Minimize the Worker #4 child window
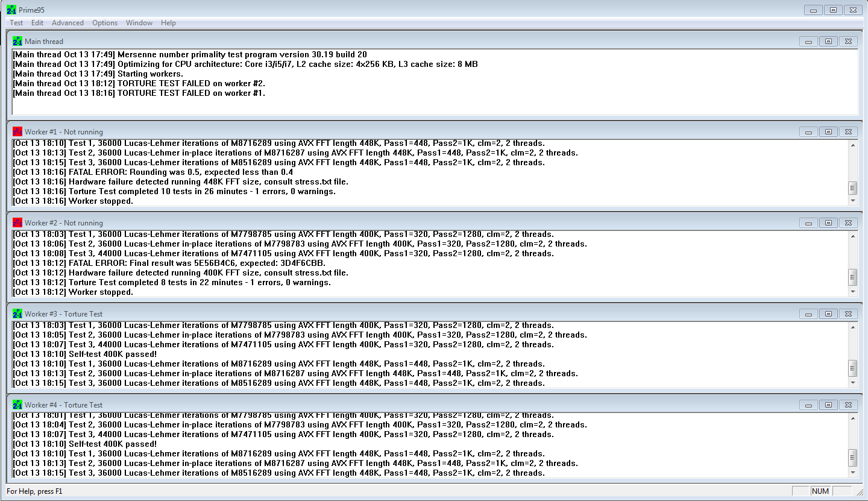 [808, 405]
